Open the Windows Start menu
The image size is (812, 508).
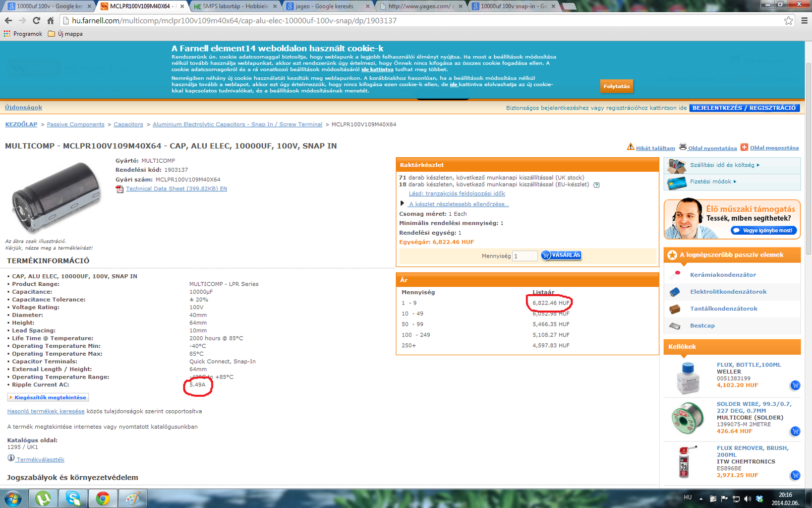click(x=12, y=498)
